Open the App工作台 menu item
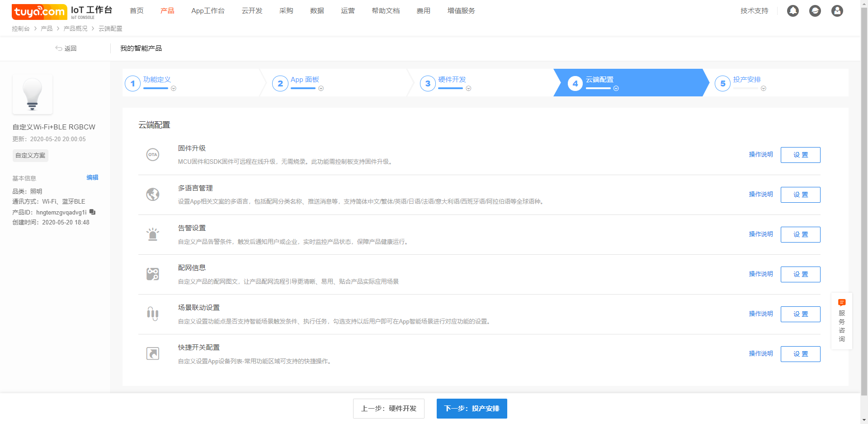The width and height of the screenshot is (868, 424). coord(208,11)
